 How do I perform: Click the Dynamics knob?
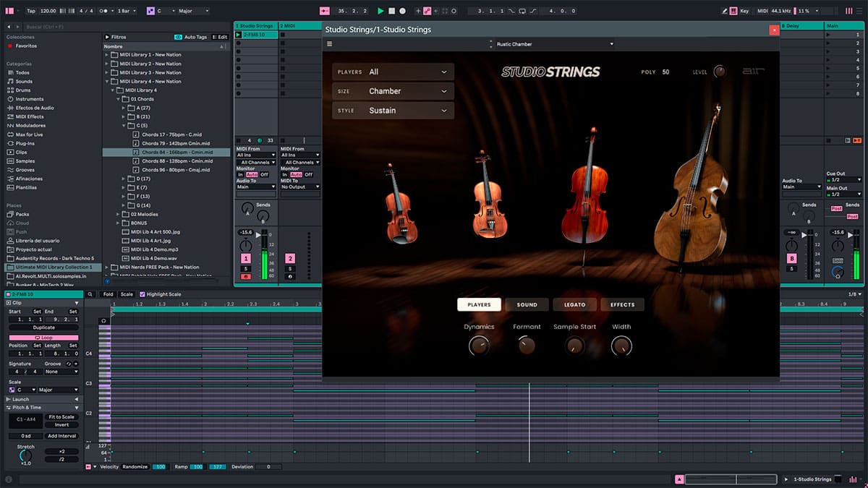point(478,346)
